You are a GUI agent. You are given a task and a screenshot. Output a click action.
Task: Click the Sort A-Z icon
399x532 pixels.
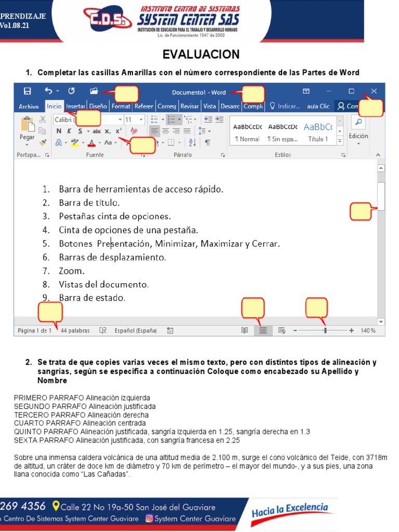[x=192, y=142]
